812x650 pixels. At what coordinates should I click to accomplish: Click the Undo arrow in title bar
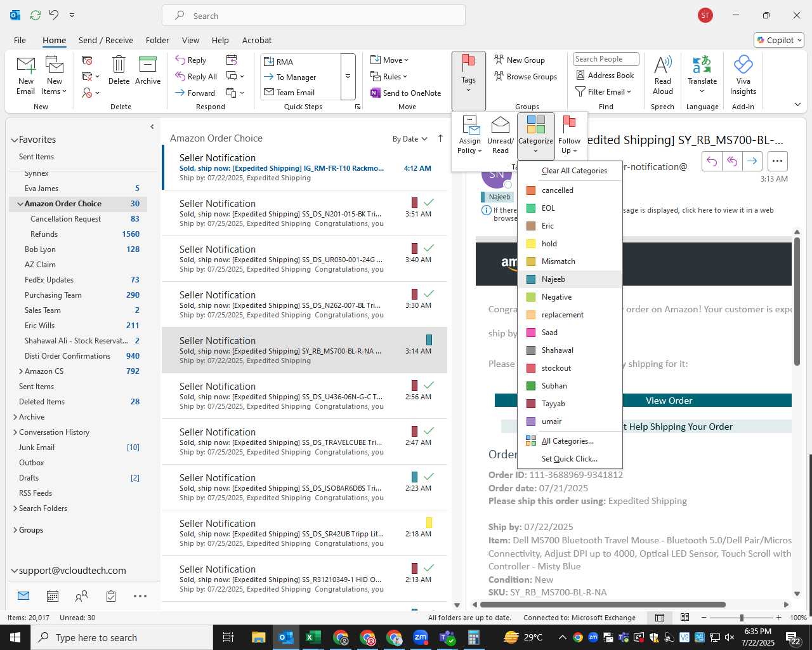point(54,15)
